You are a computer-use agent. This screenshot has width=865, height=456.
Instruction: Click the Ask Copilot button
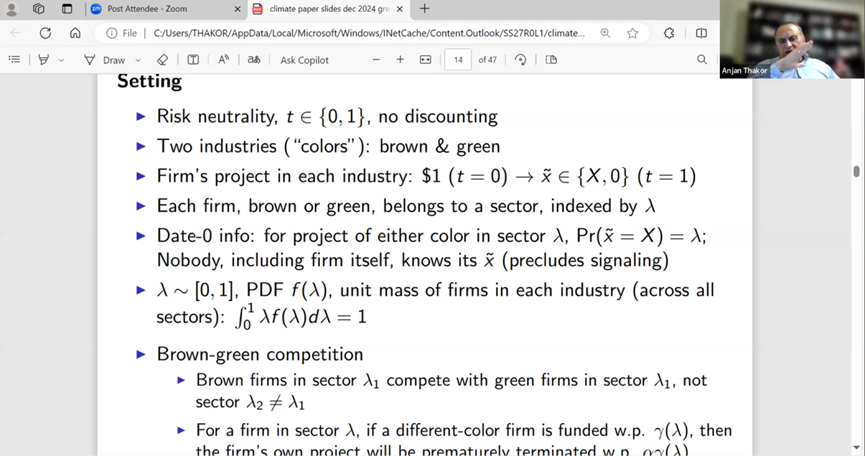click(x=304, y=60)
